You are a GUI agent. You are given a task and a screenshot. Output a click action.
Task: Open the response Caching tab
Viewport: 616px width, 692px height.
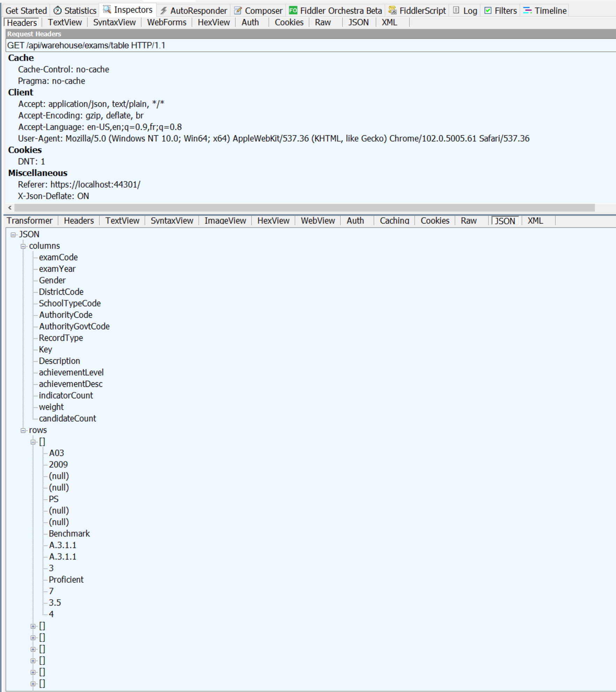coord(394,221)
